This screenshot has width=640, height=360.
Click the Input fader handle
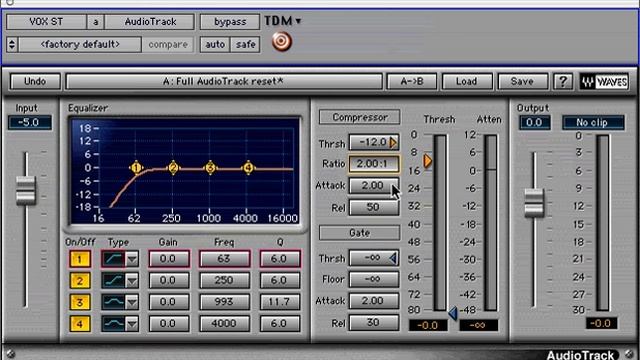click(x=26, y=190)
